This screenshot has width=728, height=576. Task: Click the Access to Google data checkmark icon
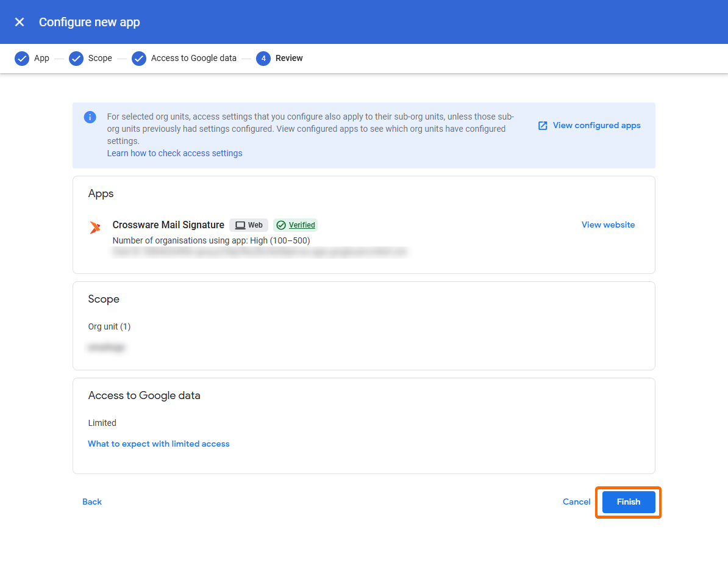point(139,59)
